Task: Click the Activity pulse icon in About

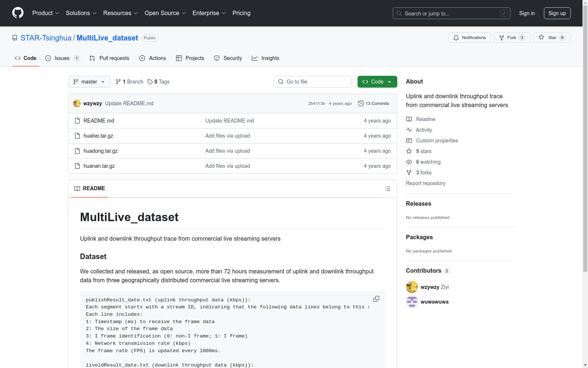Action: click(409, 130)
